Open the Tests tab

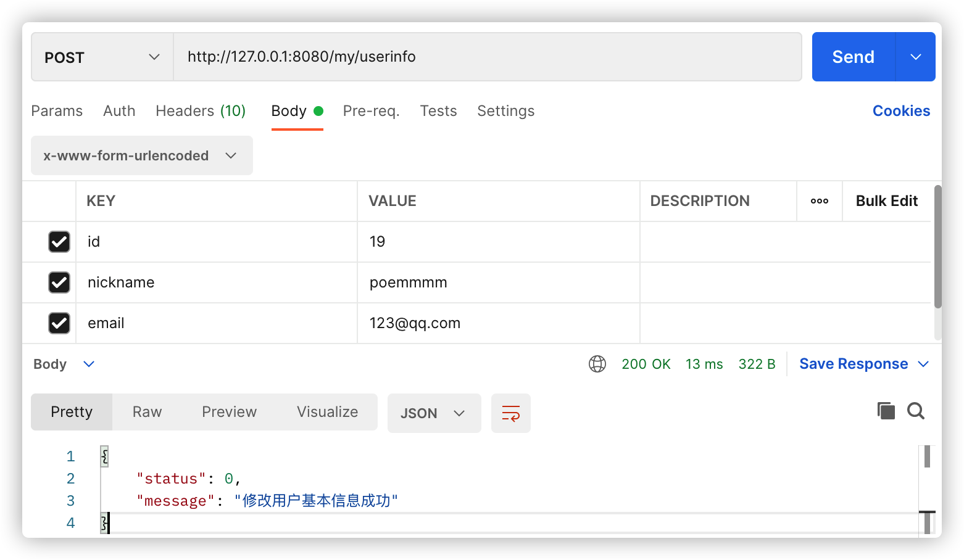pos(439,111)
